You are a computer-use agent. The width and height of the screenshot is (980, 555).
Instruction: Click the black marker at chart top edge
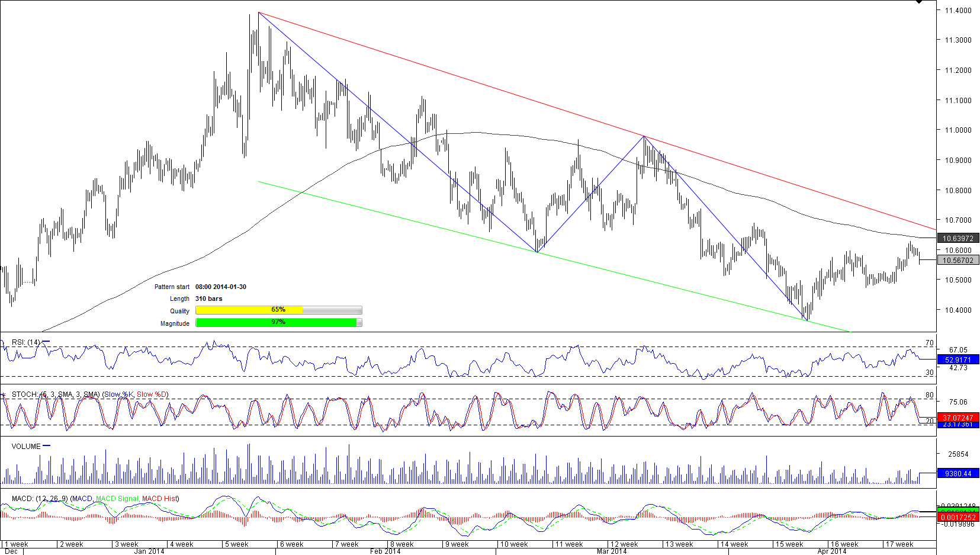[x=918, y=2]
